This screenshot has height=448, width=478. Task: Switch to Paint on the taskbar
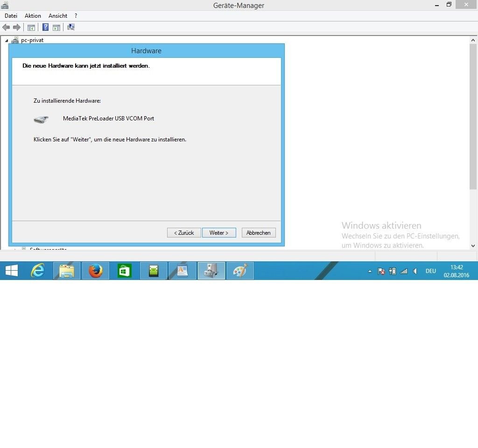point(240,271)
